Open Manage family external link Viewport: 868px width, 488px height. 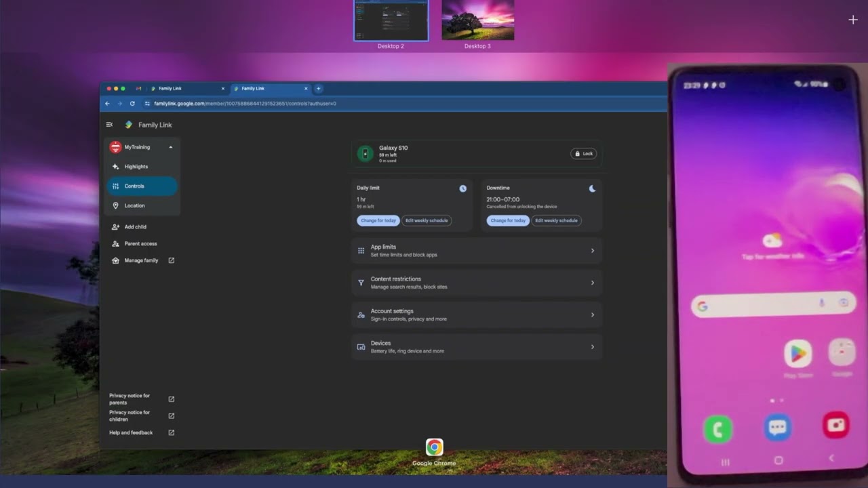[x=142, y=260]
